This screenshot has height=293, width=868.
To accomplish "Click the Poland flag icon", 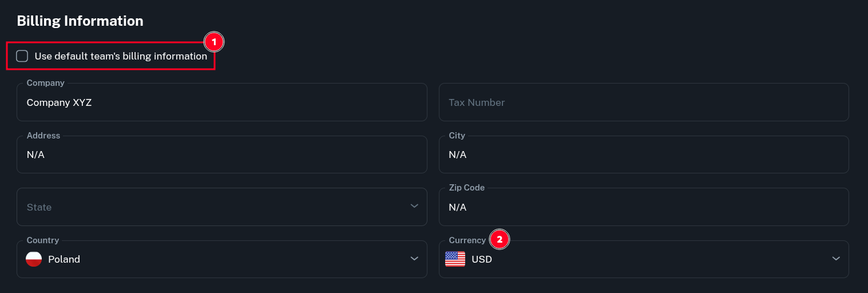I will tap(34, 259).
